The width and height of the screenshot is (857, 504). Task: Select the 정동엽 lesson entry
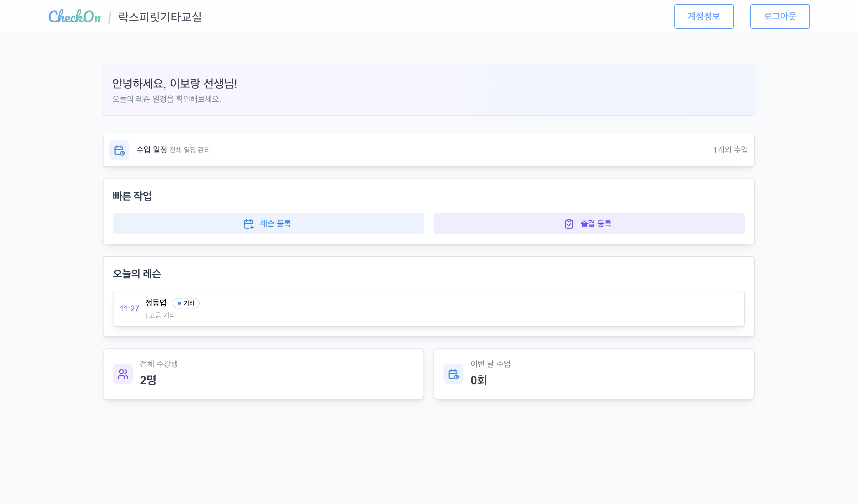pos(428,308)
